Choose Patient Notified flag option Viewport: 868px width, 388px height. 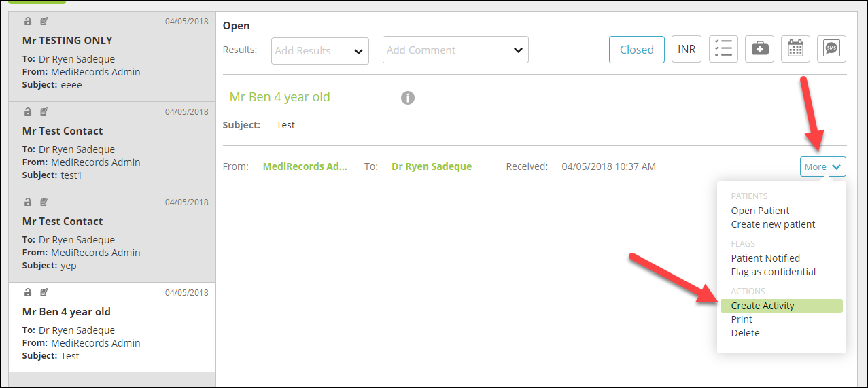[765, 258]
